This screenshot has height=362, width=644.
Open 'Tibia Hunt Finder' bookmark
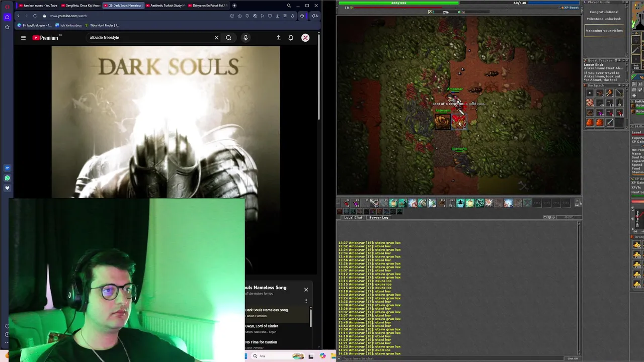[103, 25]
